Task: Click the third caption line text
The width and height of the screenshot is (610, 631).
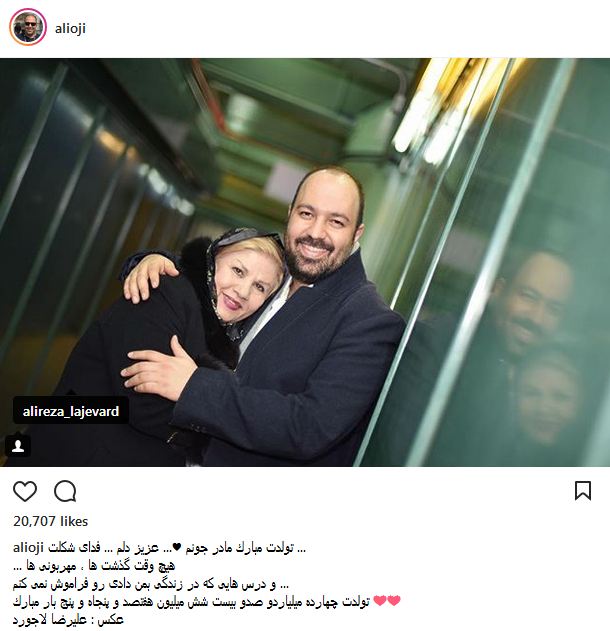Action: pos(151,584)
